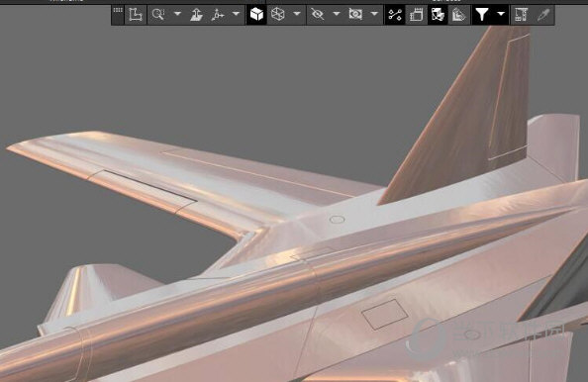Expand the rendering style dropdown arrow
Image resolution: width=588 pixels, height=382 pixels.
point(297,14)
